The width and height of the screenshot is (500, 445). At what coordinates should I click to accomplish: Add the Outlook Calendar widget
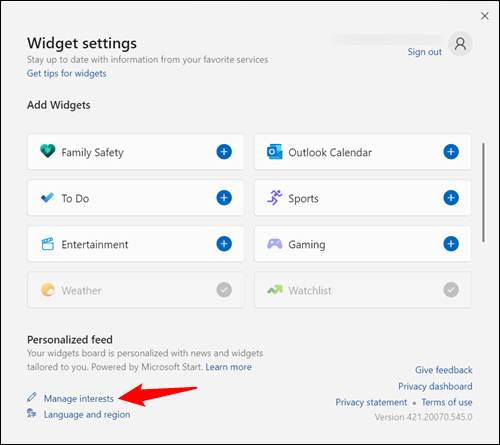[451, 152]
